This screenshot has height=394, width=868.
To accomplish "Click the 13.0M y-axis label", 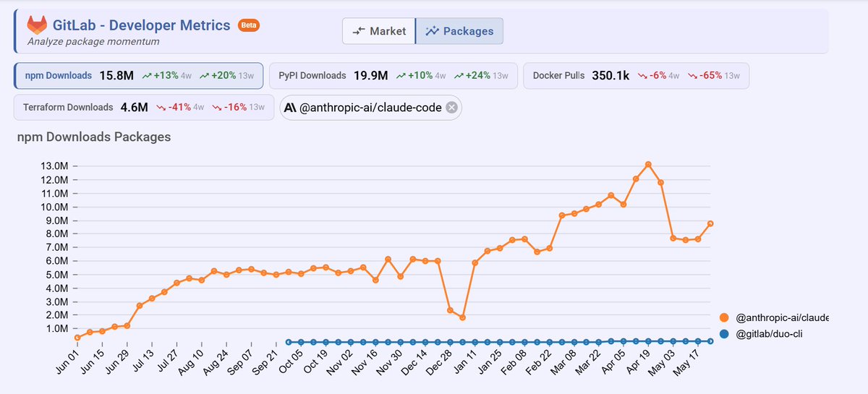I will click(x=54, y=166).
